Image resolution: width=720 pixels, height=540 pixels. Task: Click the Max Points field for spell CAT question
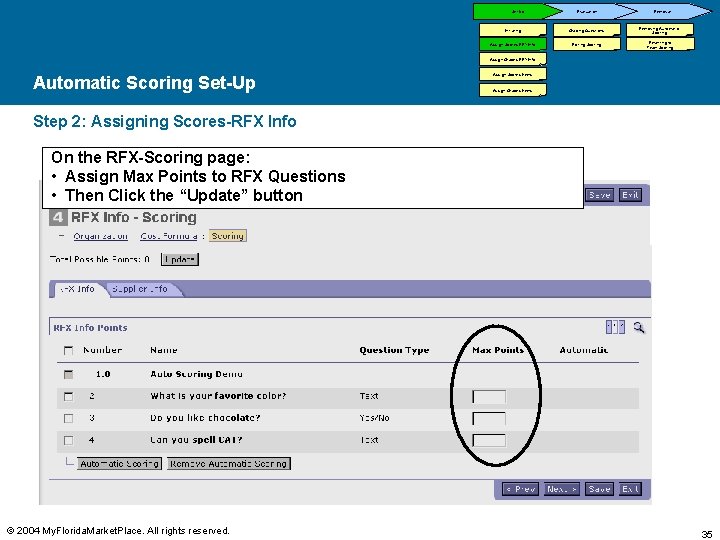pyautogui.click(x=489, y=441)
